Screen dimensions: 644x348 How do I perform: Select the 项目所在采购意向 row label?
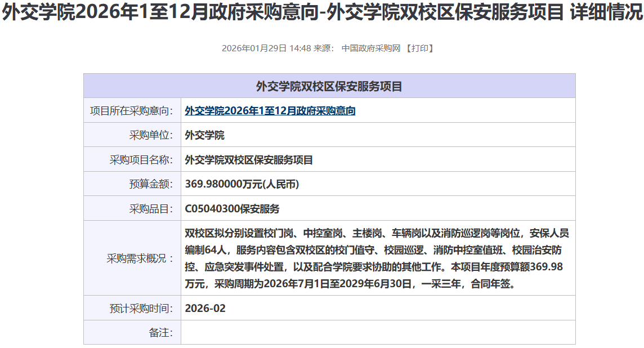(x=132, y=111)
